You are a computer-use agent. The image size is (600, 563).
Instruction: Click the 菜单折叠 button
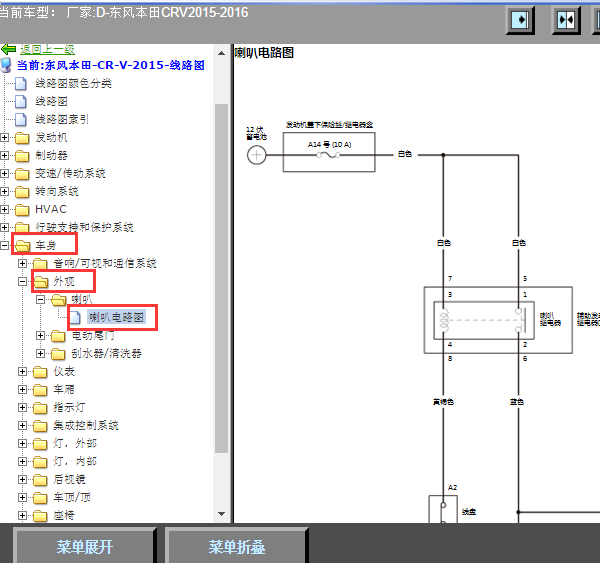pyautogui.click(x=236, y=547)
